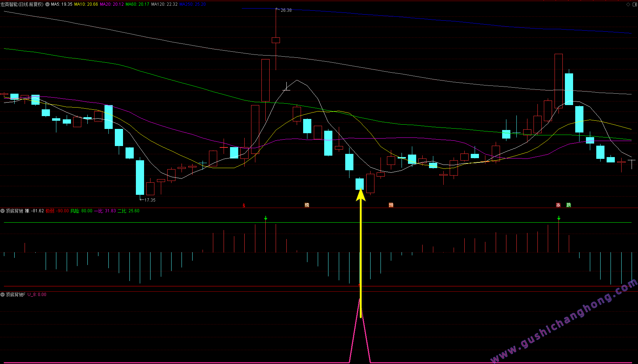Screen dimensions: 638x364
Task: Click the 一比: 31.83 value
Action: tap(105, 211)
